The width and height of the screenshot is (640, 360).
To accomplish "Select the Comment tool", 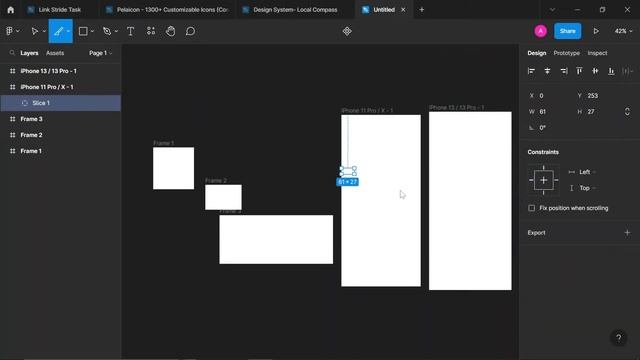I will pyautogui.click(x=190, y=31).
